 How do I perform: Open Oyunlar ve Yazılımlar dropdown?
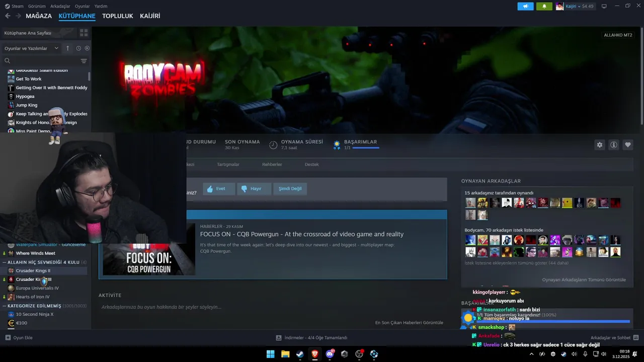[x=31, y=48]
